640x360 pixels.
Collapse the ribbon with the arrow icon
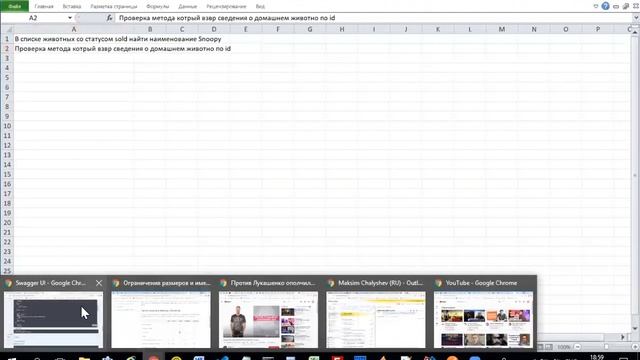coord(596,6)
